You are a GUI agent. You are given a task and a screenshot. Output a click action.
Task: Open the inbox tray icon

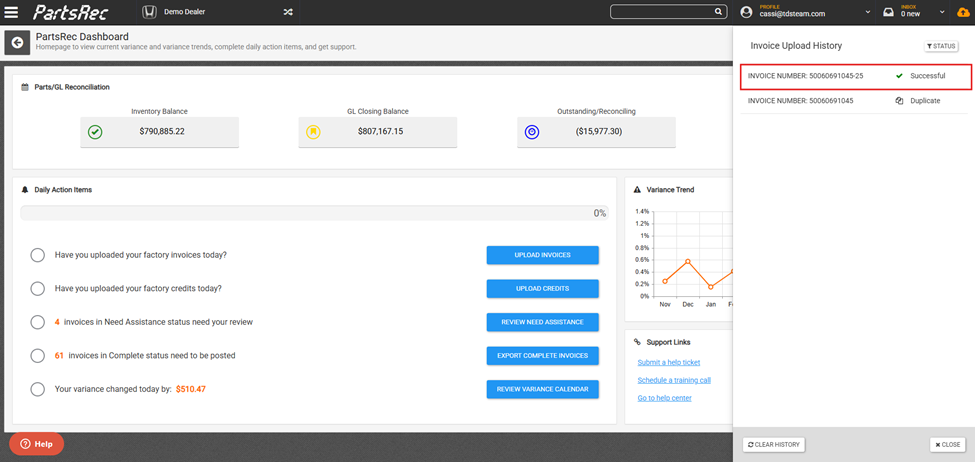coord(889,12)
